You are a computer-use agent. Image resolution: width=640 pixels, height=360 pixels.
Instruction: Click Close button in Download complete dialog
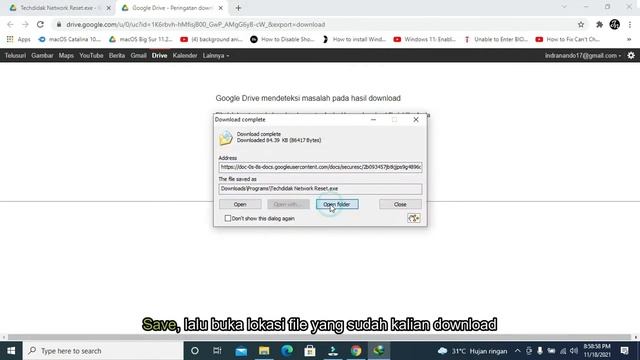pyautogui.click(x=400, y=204)
